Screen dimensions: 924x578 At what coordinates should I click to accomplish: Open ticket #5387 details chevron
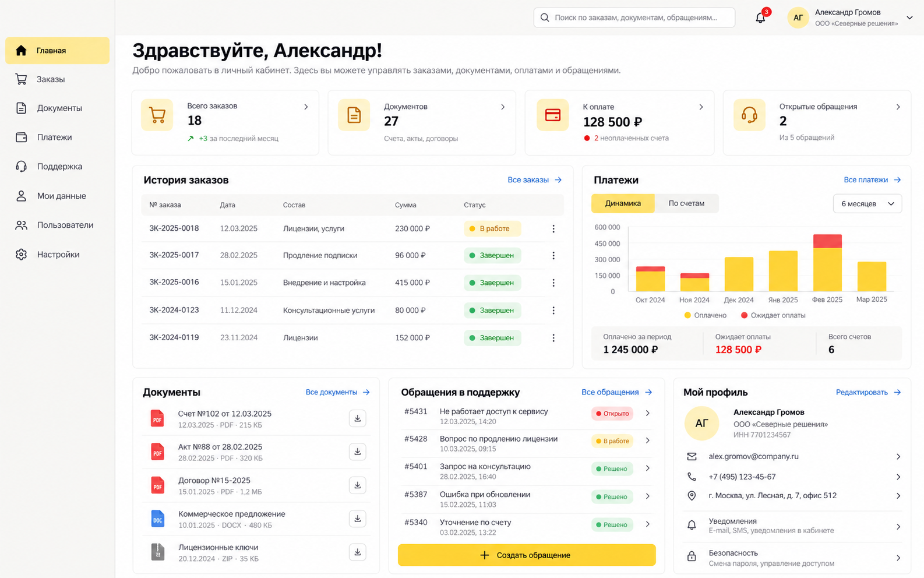(648, 496)
